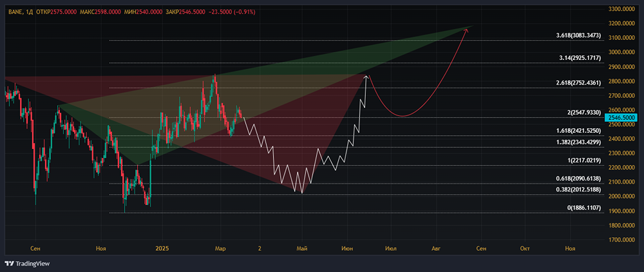644x272 pixels.
Task: Select Fibonacci level 1(2217.0219)
Action: [x=583, y=160]
